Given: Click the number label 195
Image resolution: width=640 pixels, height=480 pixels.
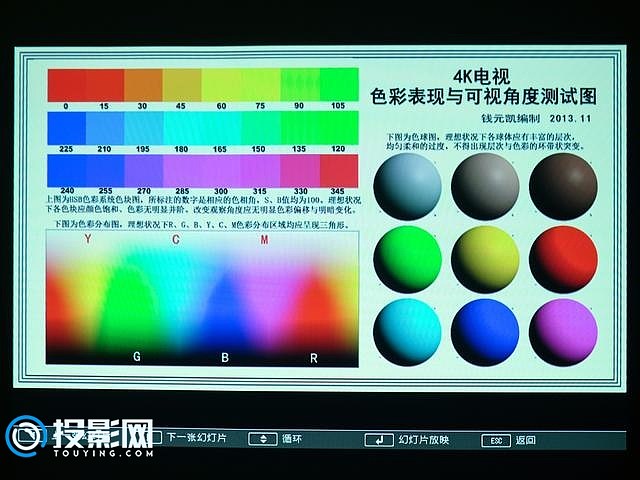Looking at the screenshot, I should point(142,149).
